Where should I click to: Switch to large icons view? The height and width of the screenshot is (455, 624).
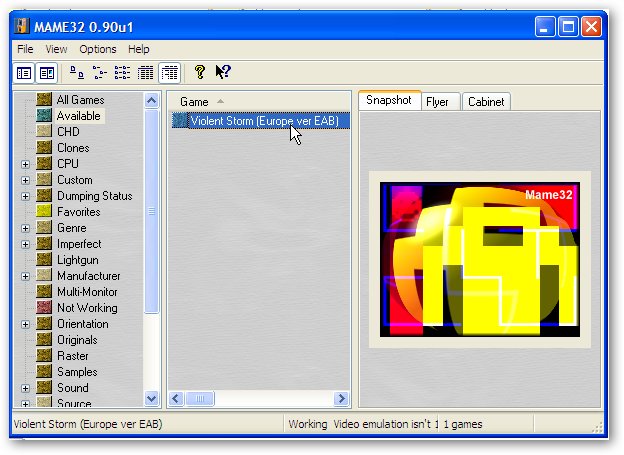click(77, 73)
